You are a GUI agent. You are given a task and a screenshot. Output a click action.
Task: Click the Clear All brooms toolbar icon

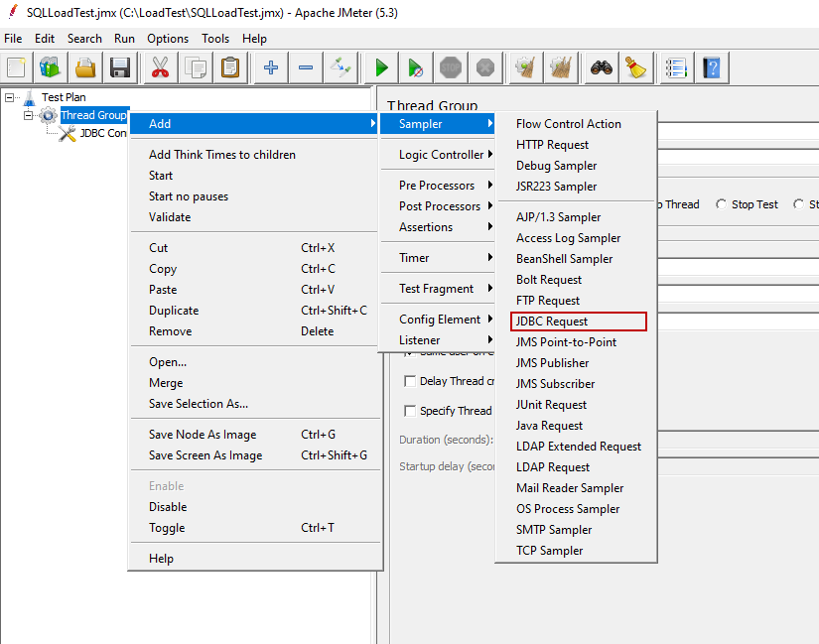pos(561,67)
